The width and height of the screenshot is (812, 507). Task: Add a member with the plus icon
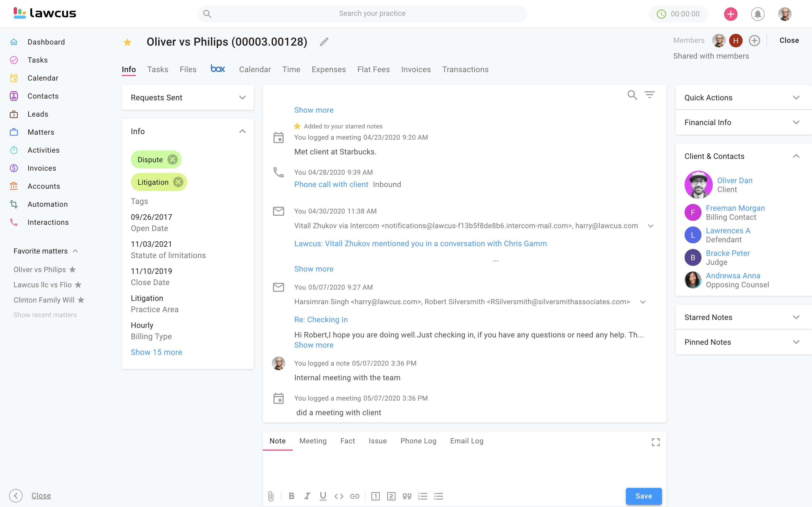coord(754,41)
